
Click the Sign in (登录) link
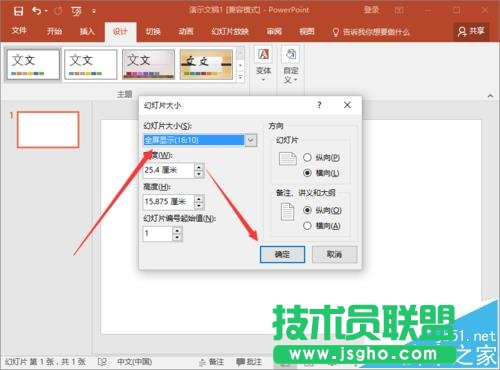[x=371, y=10]
